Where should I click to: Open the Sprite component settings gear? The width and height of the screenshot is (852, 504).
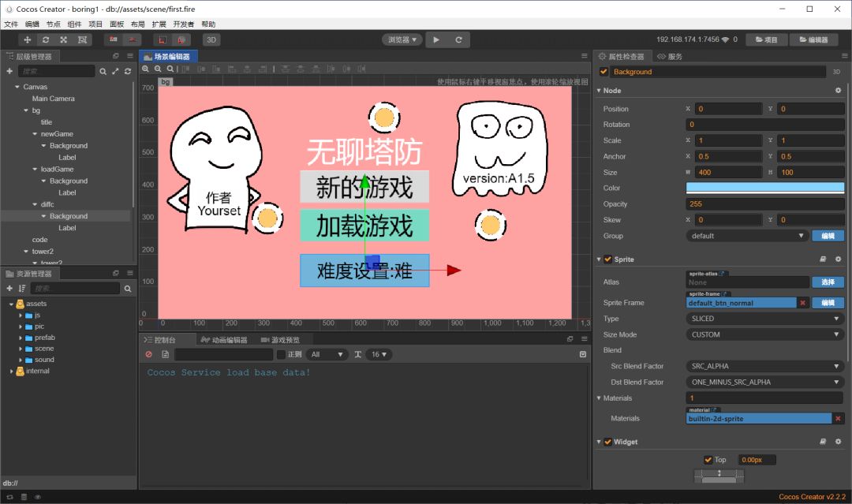tap(838, 259)
